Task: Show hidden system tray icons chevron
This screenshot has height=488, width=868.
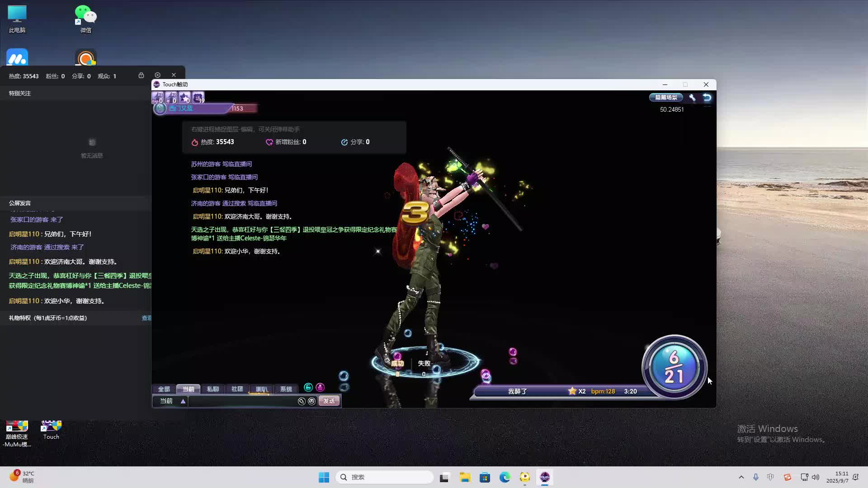Action: [x=741, y=477]
